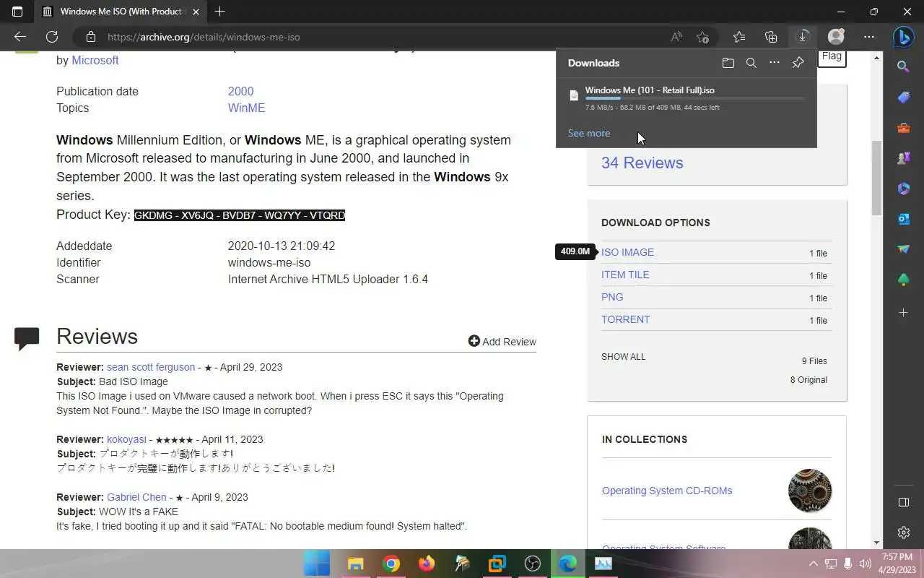The height and width of the screenshot is (578, 924).
Task: Open volume speaker tray icon
Action: 865,564
